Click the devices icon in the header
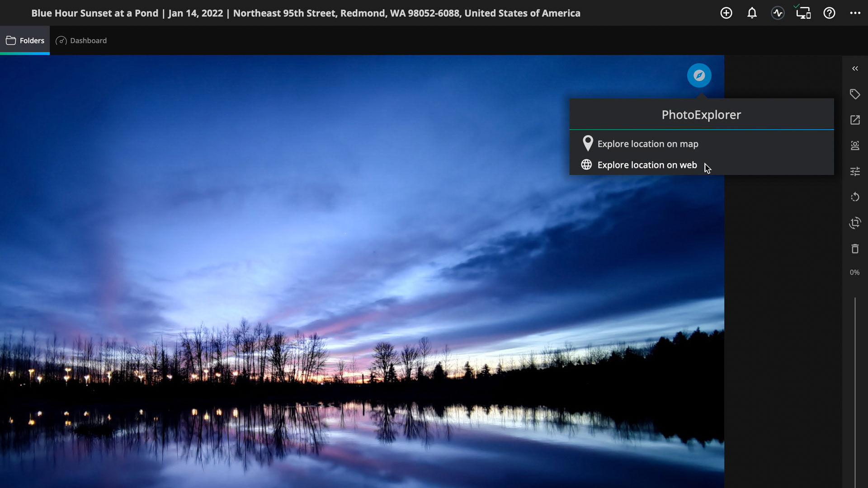Viewport: 868px width, 488px height. pyautogui.click(x=803, y=13)
